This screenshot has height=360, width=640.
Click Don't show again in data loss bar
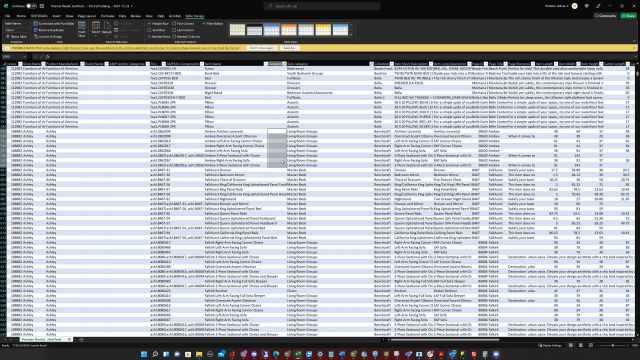coord(261,48)
